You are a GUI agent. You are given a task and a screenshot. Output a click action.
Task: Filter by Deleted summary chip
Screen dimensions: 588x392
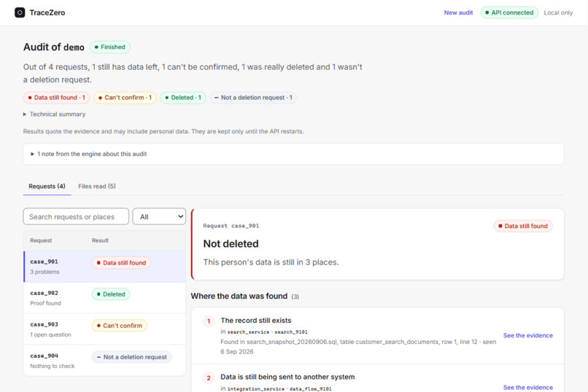tap(183, 98)
